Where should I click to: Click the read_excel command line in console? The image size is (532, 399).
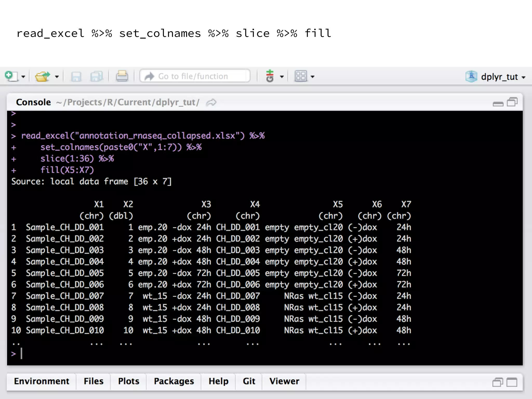(x=143, y=136)
